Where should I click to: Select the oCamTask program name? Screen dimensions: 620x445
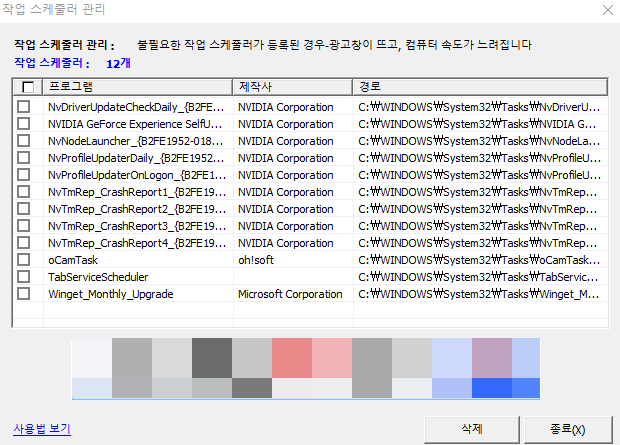(73, 260)
